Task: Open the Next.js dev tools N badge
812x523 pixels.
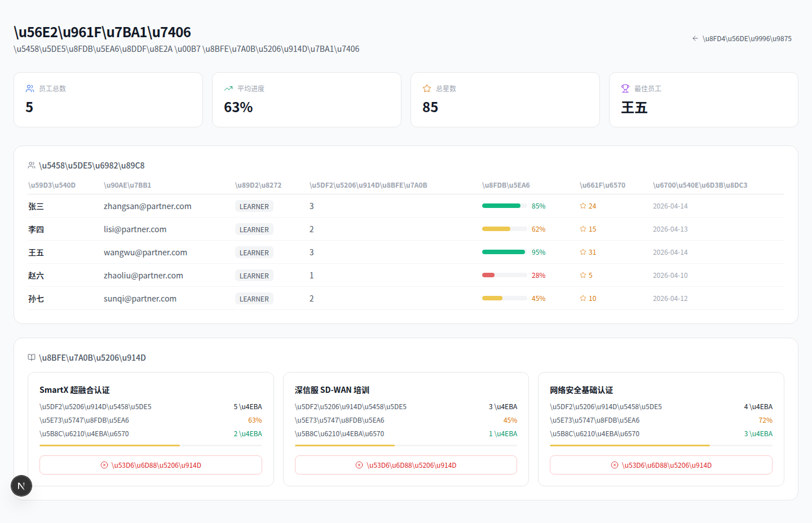Action: (21, 486)
